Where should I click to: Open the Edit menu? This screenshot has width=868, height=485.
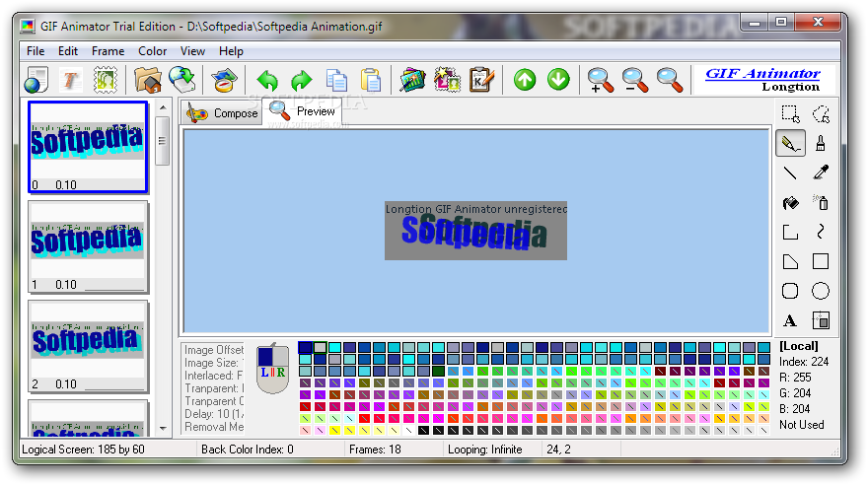tap(68, 51)
